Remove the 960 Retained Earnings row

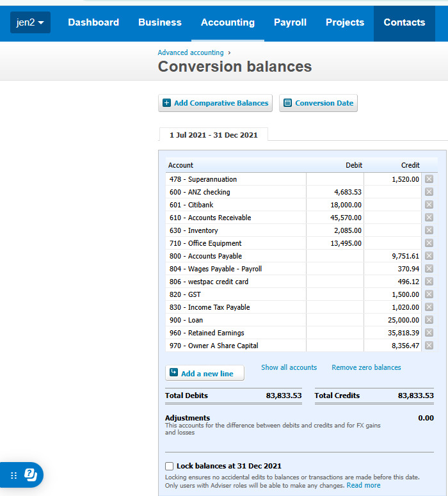[429, 333]
